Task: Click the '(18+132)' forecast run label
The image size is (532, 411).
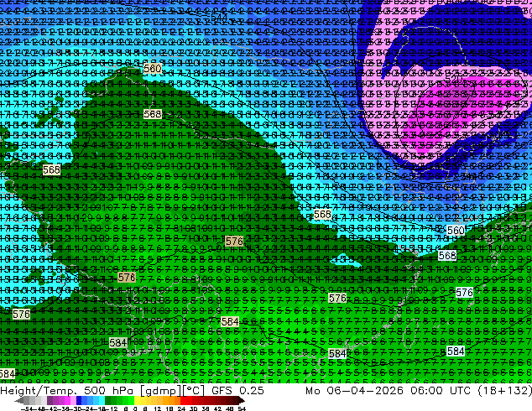Action: point(505,390)
